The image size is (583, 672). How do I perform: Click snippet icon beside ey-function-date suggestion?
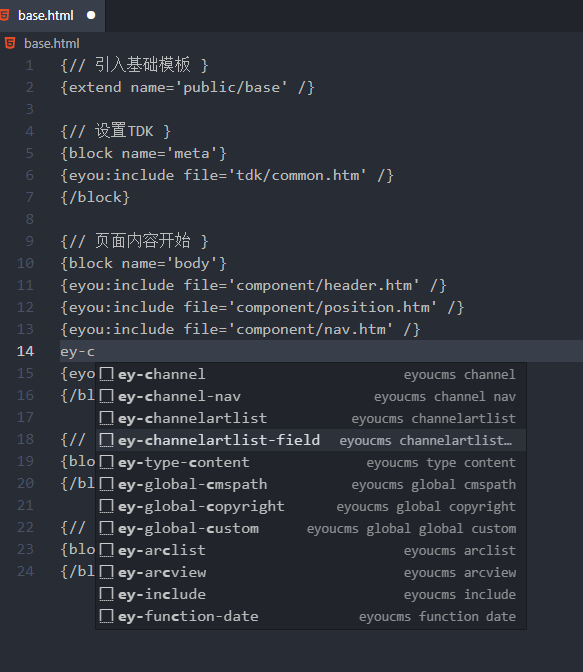[106, 616]
